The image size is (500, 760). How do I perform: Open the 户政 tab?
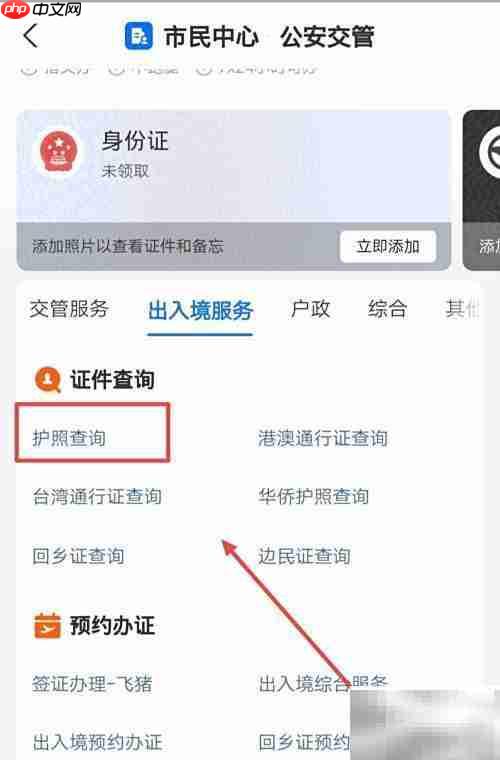(310, 309)
